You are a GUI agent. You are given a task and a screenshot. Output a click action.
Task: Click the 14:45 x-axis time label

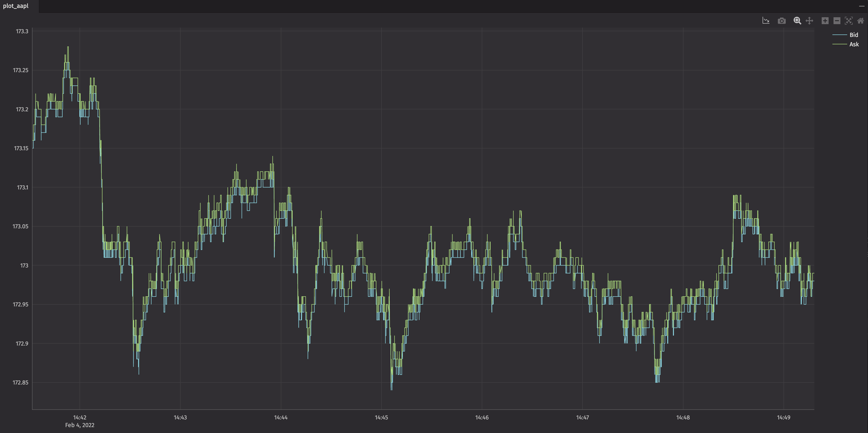point(382,417)
